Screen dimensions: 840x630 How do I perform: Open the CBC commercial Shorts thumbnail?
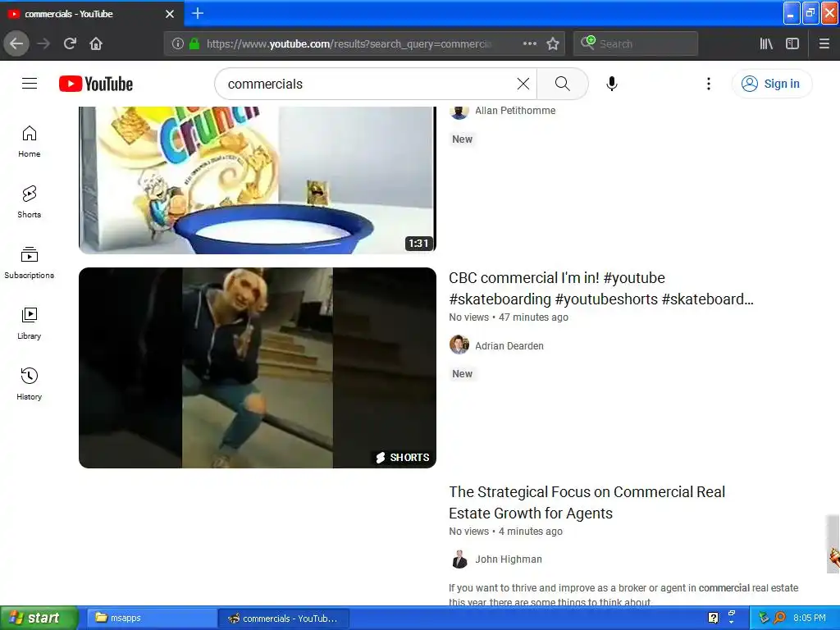(x=258, y=367)
